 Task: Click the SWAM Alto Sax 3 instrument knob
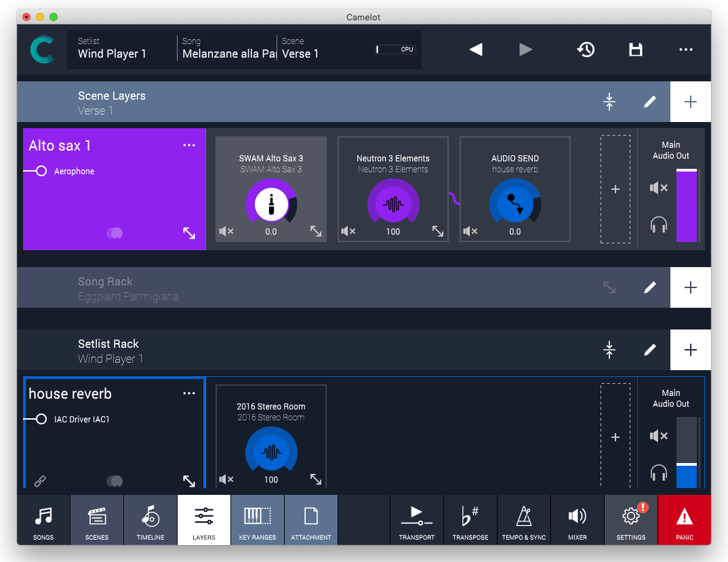click(271, 204)
